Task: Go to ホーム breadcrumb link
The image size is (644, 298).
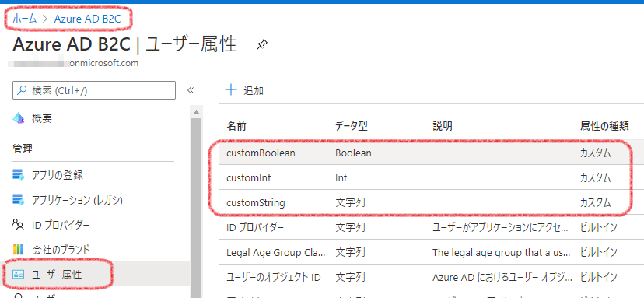Action: pos(24,19)
